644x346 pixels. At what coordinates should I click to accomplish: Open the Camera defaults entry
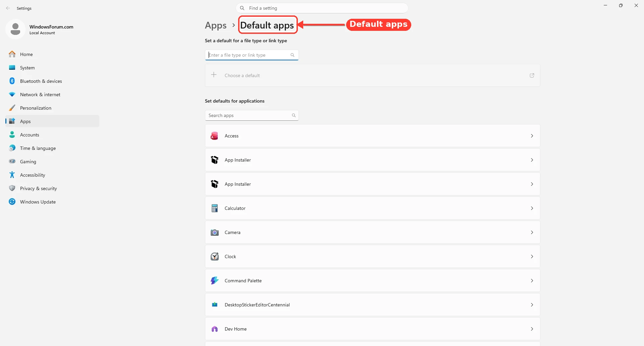pos(373,232)
